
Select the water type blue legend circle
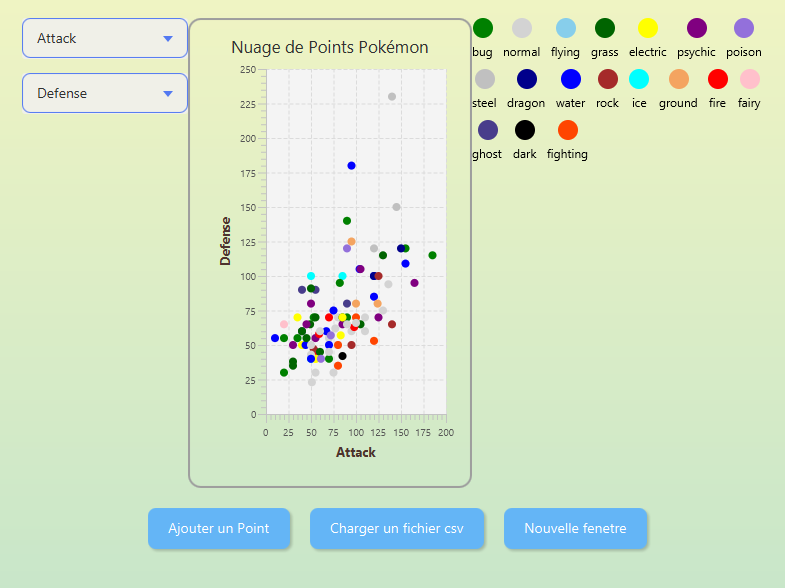tap(571, 79)
